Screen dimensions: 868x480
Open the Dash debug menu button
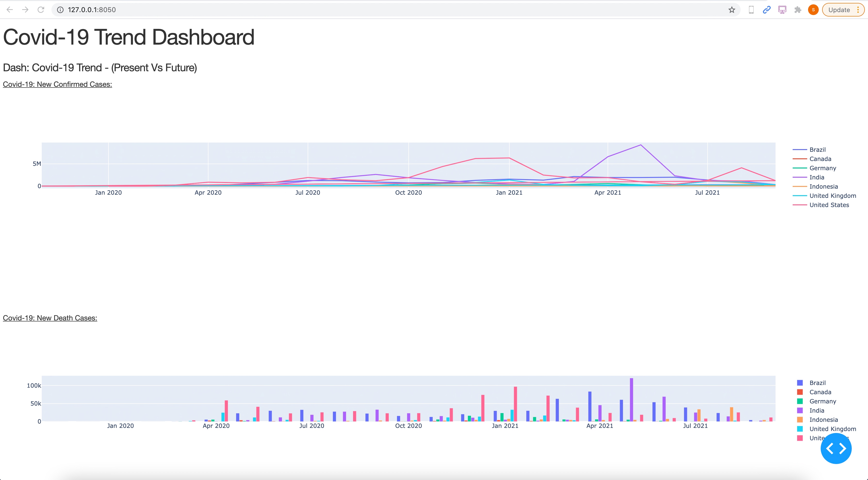836,448
